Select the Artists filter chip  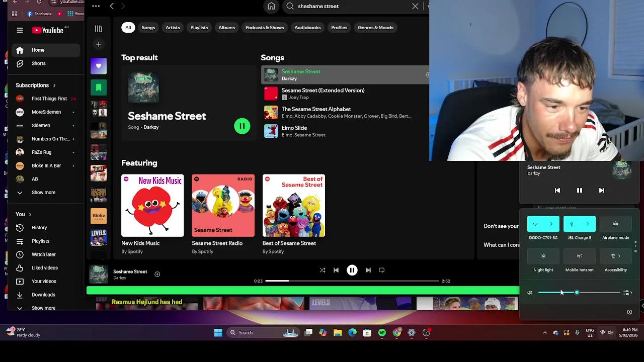pos(173,28)
